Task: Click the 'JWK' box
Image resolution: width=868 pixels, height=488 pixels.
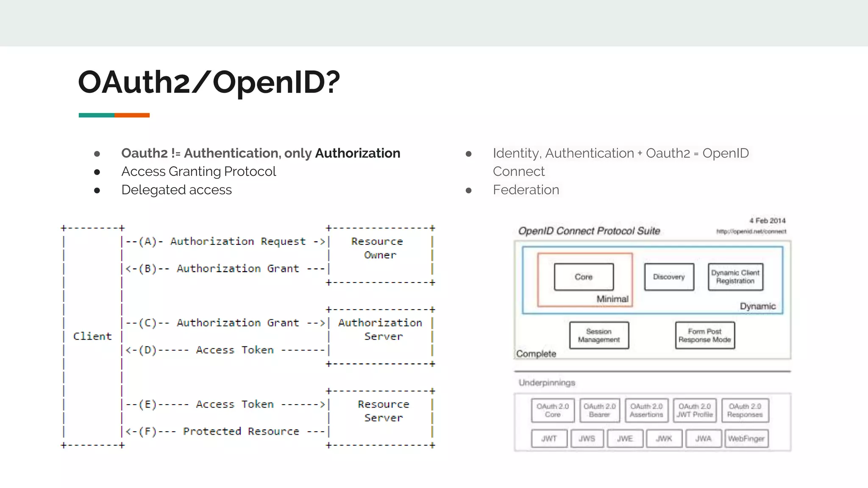Action: 664,438
